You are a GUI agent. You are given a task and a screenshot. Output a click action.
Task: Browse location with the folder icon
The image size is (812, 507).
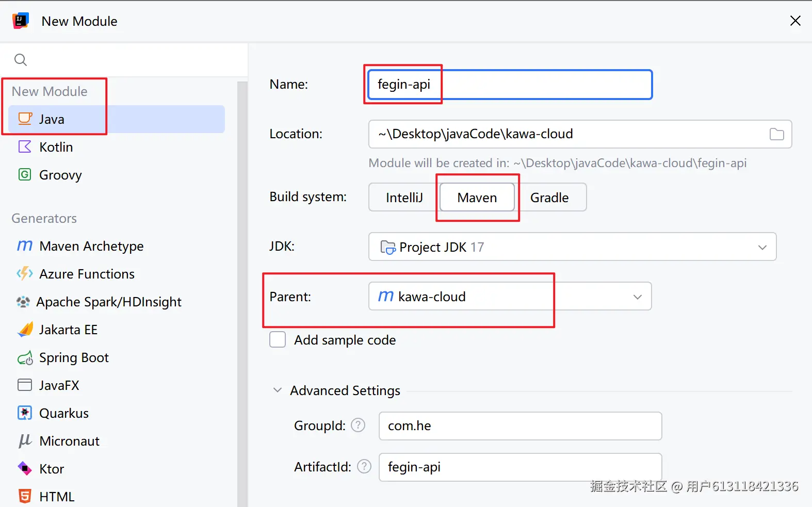coord(776,134)
